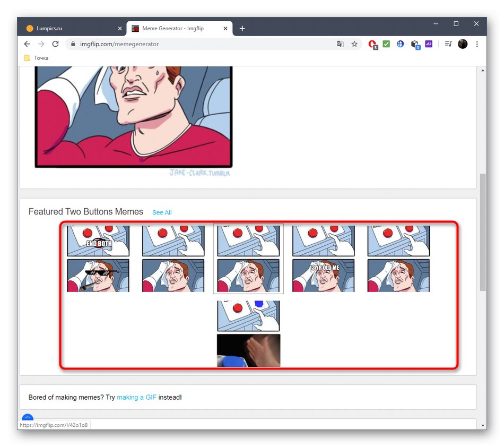504x447 pixels.
Task: Open the cube extension with badge 1
Action: pos(415,45)
